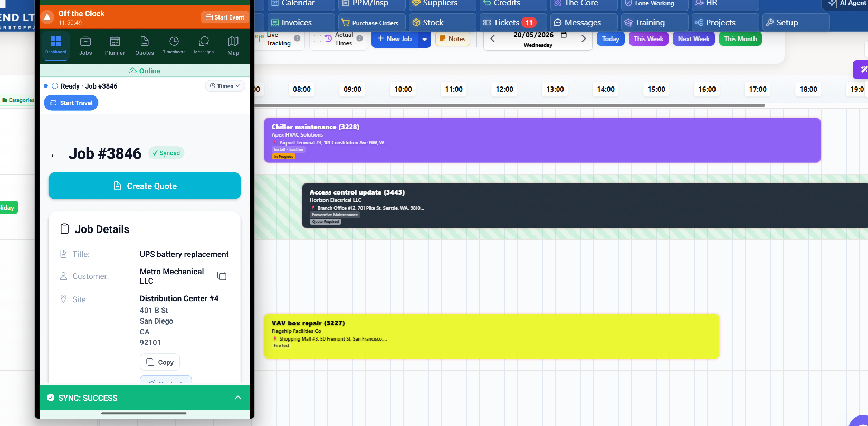
Task: Toggle the Actual Times checkbox
Action: coord(317,38)
